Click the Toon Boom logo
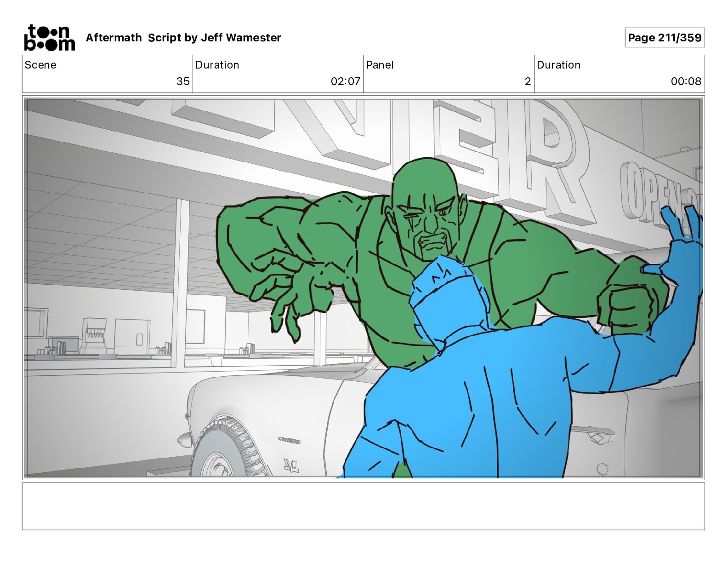728x563 pixels. point(49,38)
